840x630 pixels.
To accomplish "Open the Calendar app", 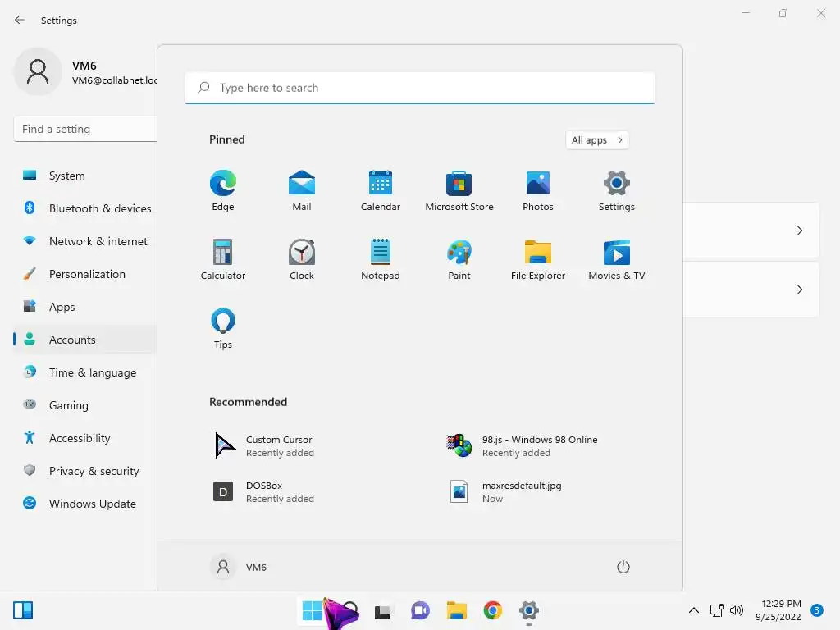I will tap(381, 190).
